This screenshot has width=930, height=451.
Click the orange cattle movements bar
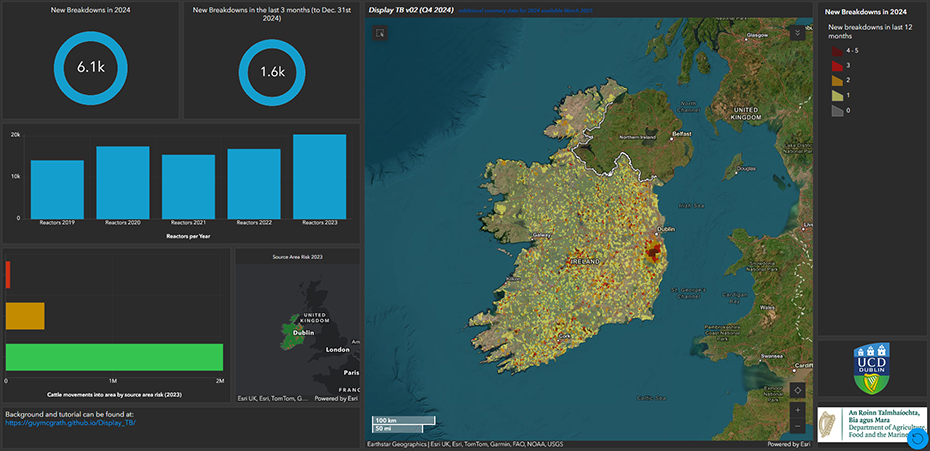click(x=25, y=315)
